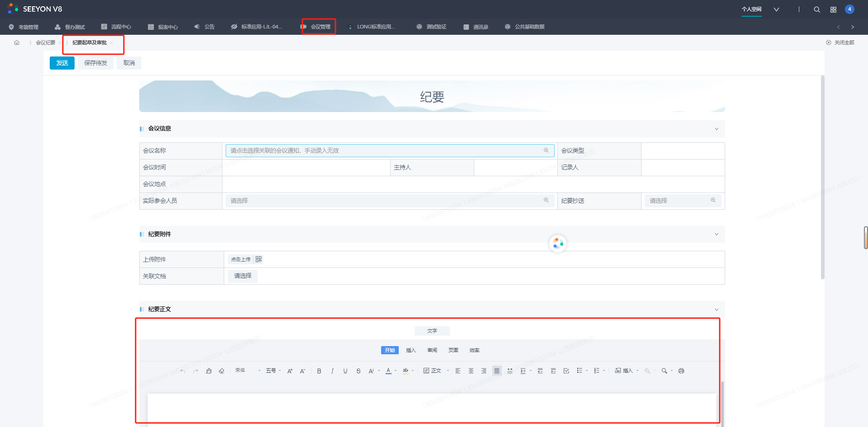Select center text alignment icon
The width and height of the screenshot is (868, 427).
point(471,371)
